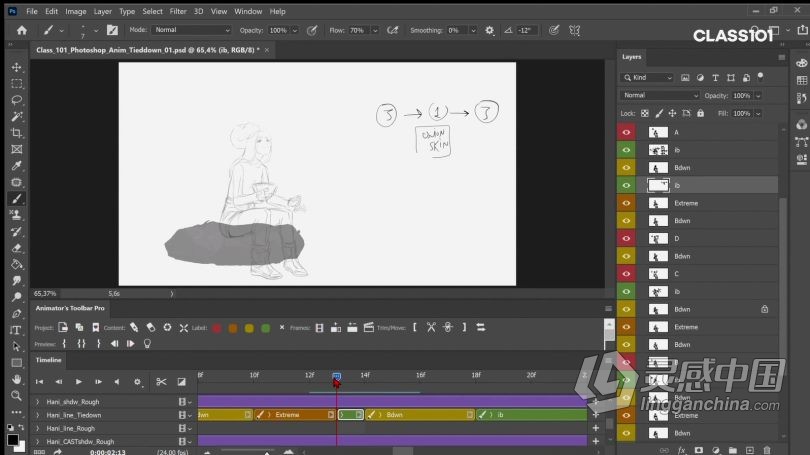Select the Extreme layer thumbnail below ib
The width and height of the screenshot is (810, 455).
coord(658,203)
